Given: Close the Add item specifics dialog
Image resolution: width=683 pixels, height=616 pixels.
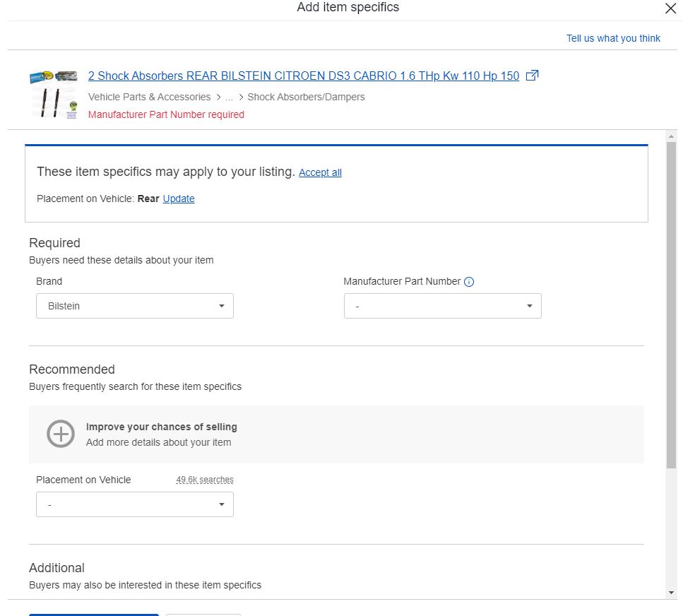Looking at the screenshot, I should tap(670, 8).
